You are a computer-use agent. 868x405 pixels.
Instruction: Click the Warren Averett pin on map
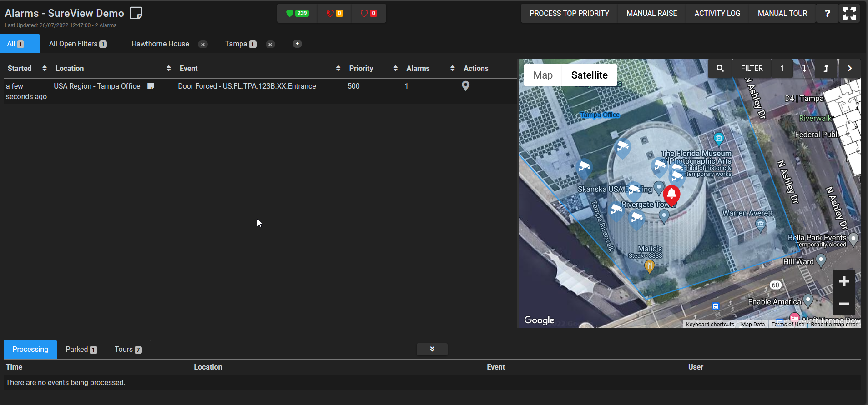click(x=761, y=225)
